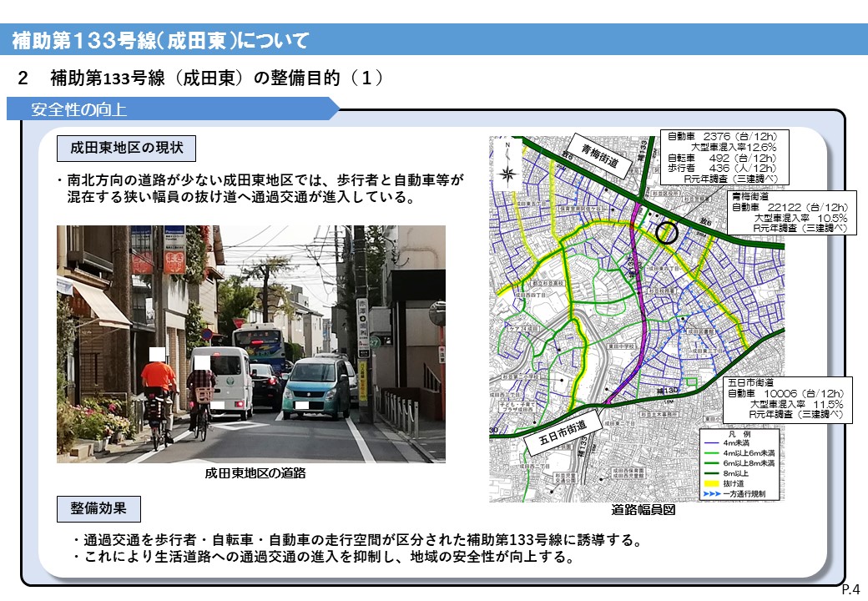The height and width of the screenshot is (601, 868).
Task: Click the P.4 page number
Action: [x=850, y=589]
